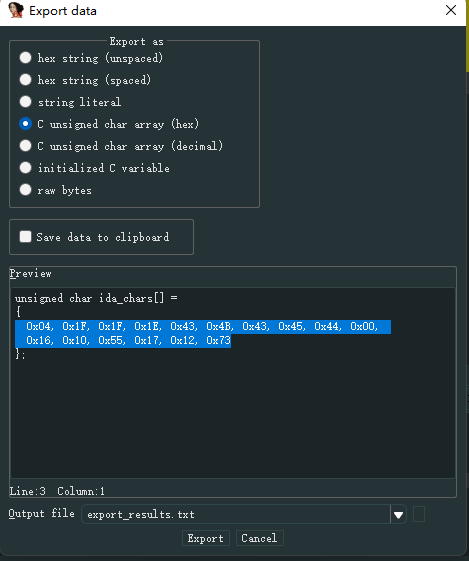Open the browse button beside Output file
This screenshot has height=561, width=469.
click(419, 514)
